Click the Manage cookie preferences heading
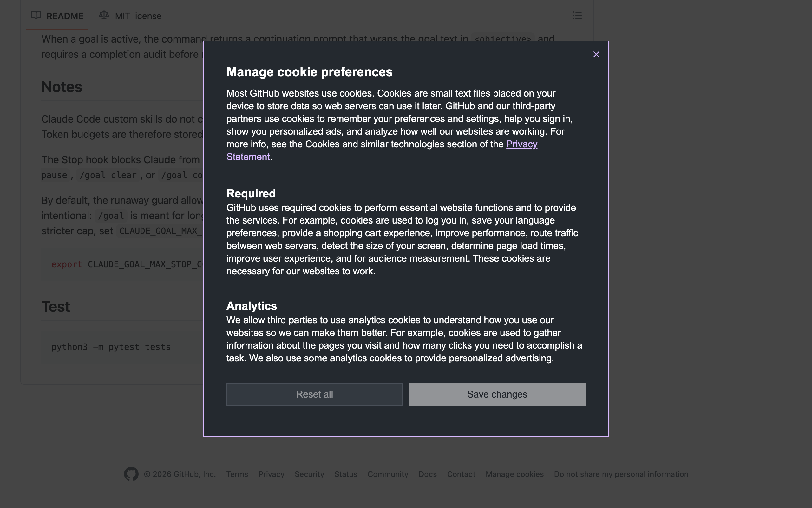 click(x=309, y=72)
